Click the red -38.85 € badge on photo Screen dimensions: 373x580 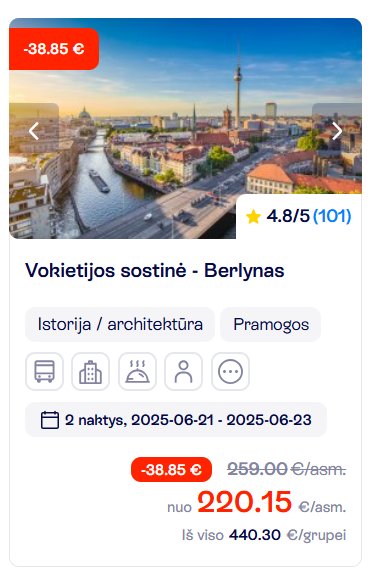(x=54, y=49)
